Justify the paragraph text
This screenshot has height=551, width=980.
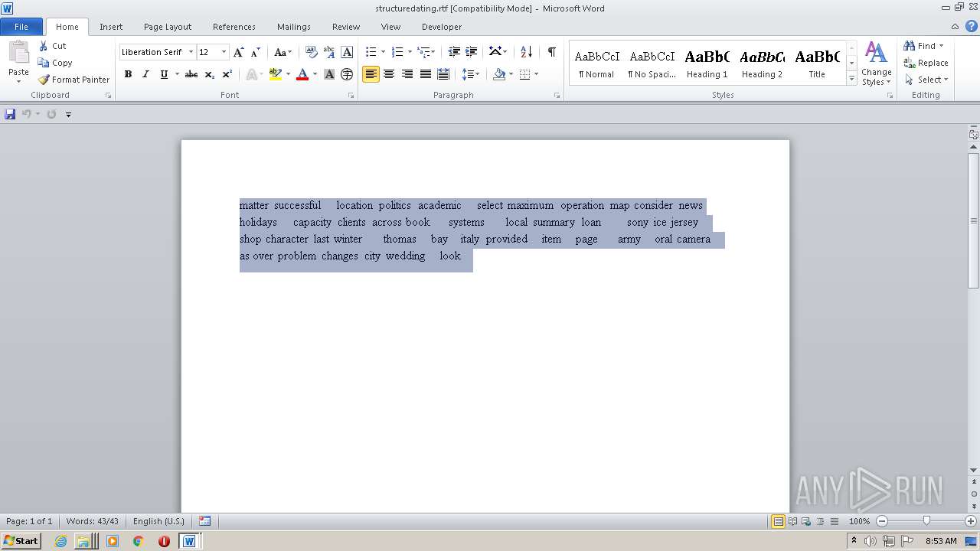426,74
